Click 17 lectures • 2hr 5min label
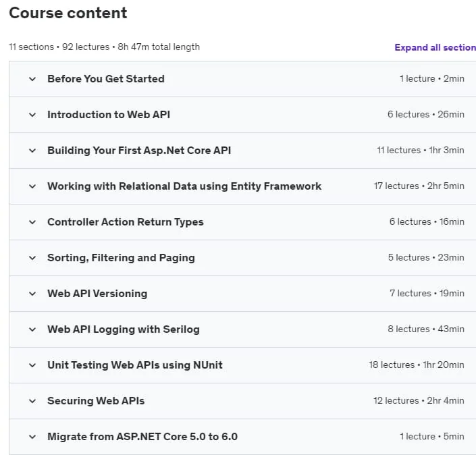The height and width of the screenshot is (455, 476). click(419, 186)
